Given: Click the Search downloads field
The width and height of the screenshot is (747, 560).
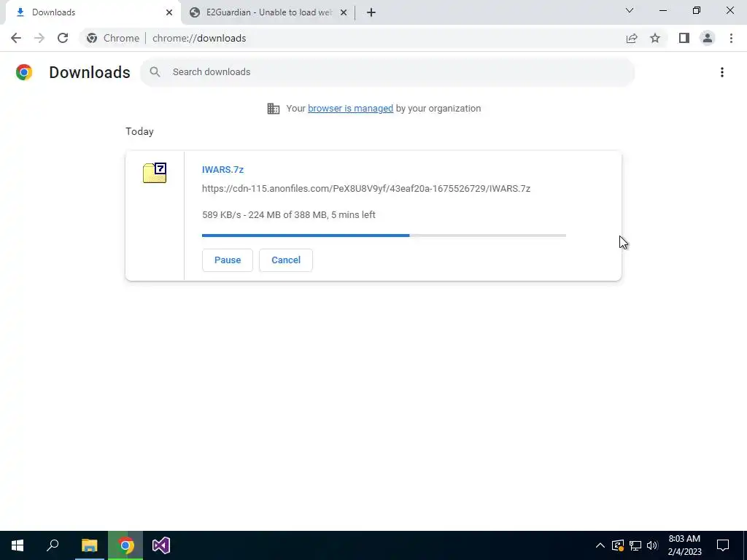Looking at the screenshot, I should 387,72.
